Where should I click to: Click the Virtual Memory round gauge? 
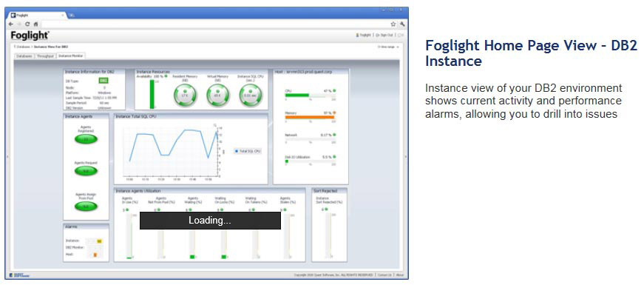[x=217, y=95]
